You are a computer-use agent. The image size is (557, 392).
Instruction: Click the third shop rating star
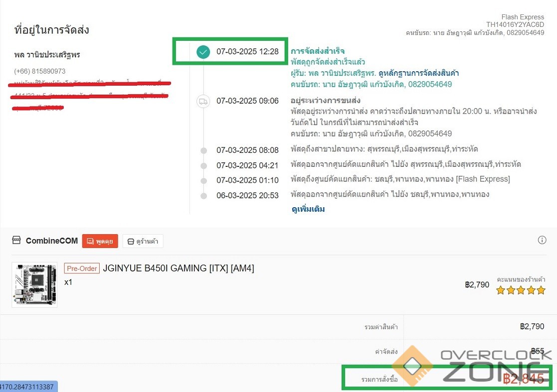click(521, 290)
